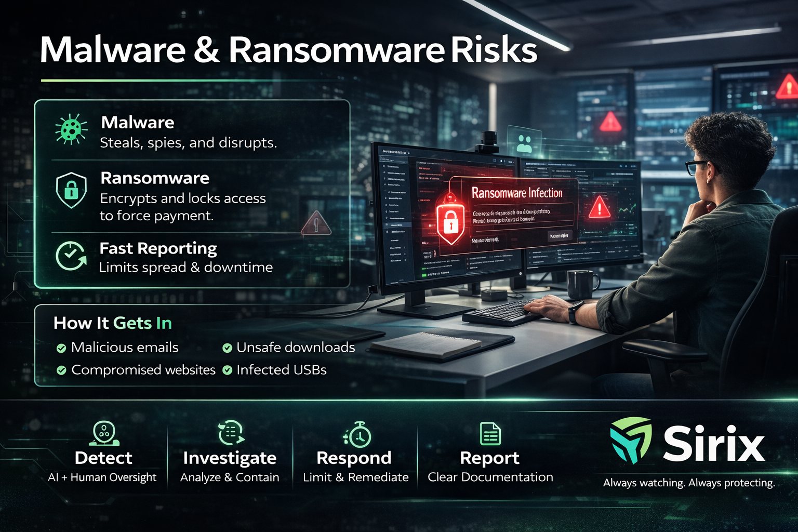Screen dimensions: 798x532
Task: Click the users icon above the monitors
Action: 525,143
